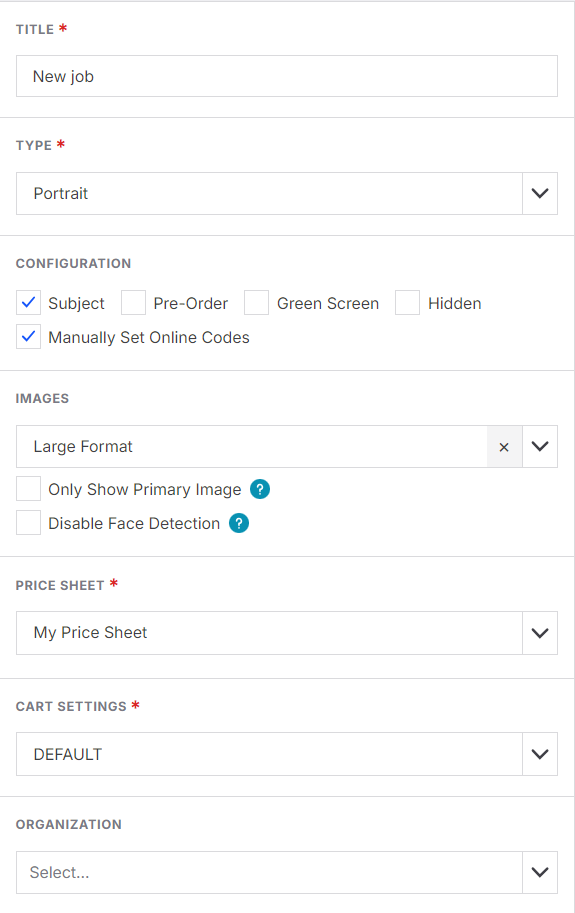Expand Images dropdown with chevron arrow
The width and height of the screenshot is (575, 913).
[540, 447]
